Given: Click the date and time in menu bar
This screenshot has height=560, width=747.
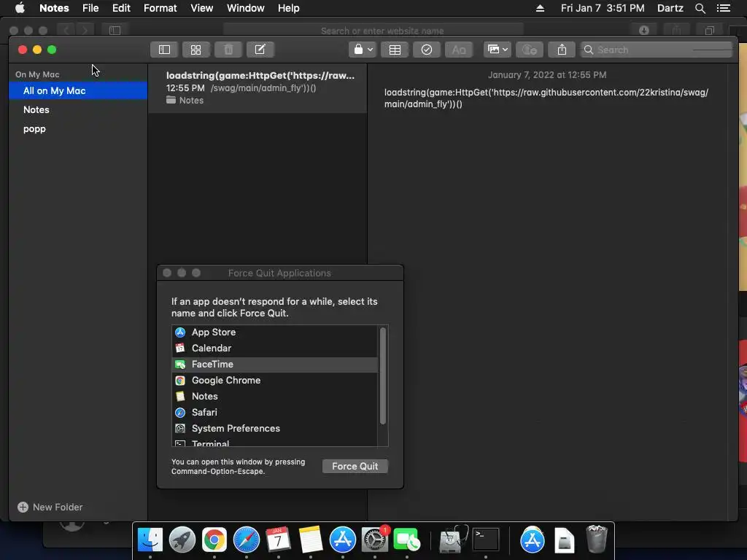Looking at the screenshot, I should point(602,8).
